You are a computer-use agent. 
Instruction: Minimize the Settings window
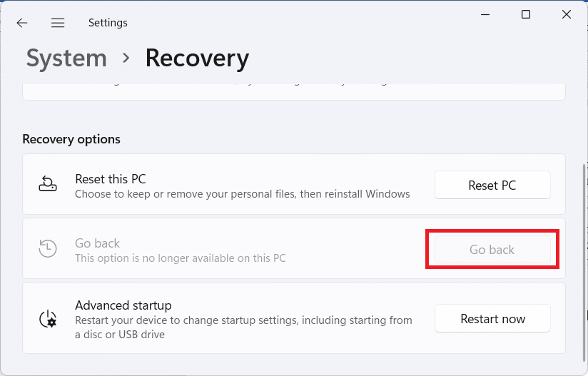click(x=485, y=14)
